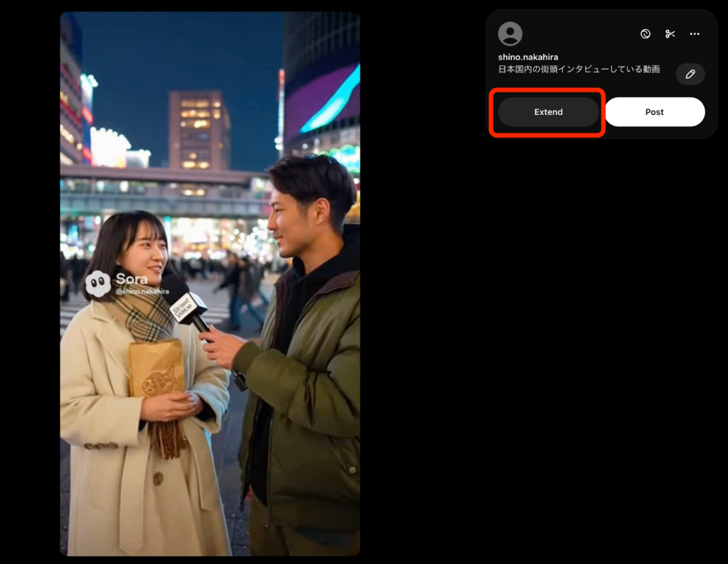This screenshot has width=728, height=564.
Task: Click the @shino.nakahira watermark handle on video
Action: pyautogui.click(x=142, y=291)
